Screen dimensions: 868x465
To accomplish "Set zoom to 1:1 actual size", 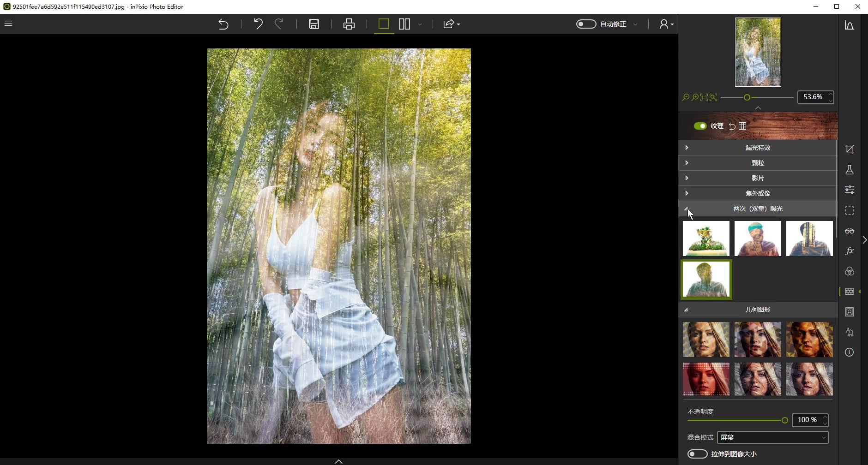I will pos(704,97).
